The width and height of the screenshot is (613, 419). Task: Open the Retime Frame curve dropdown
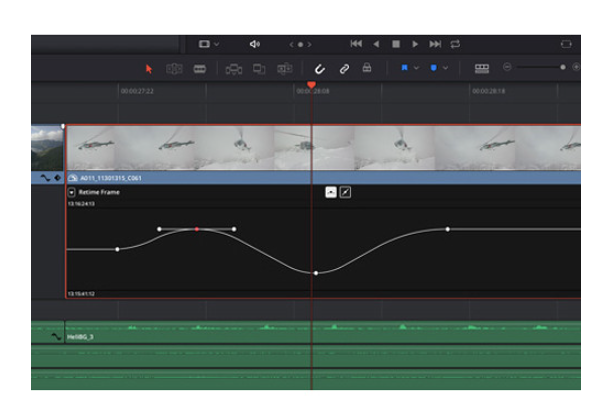72,192
